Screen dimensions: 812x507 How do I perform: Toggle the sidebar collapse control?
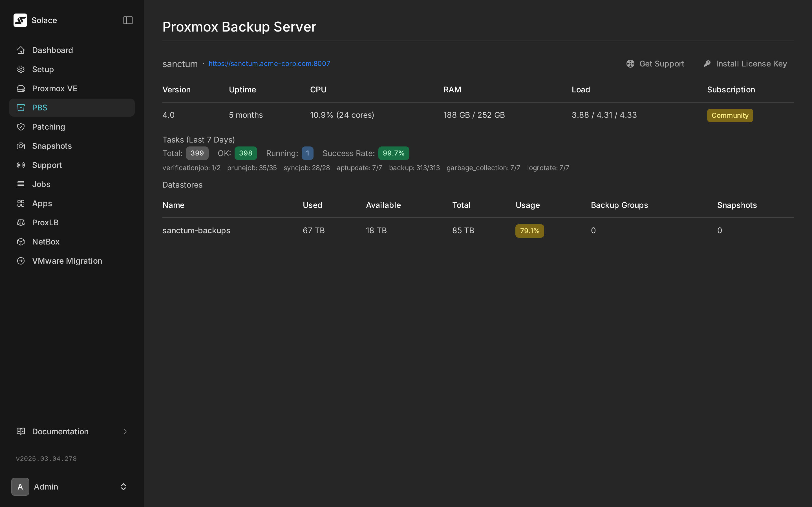pos(128,20)
